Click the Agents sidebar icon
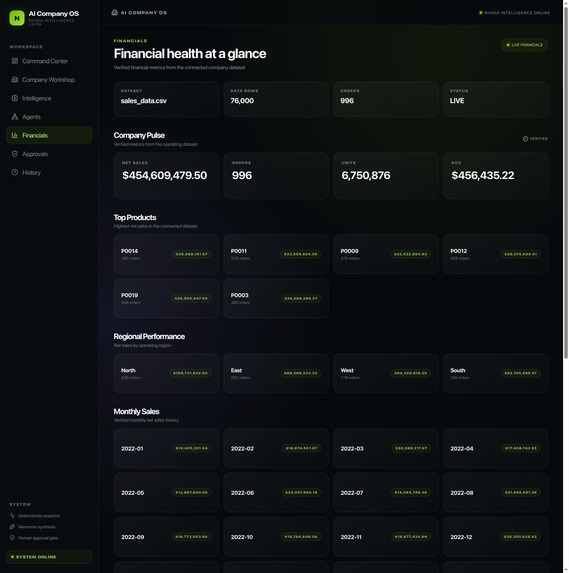 coord(15,117)
